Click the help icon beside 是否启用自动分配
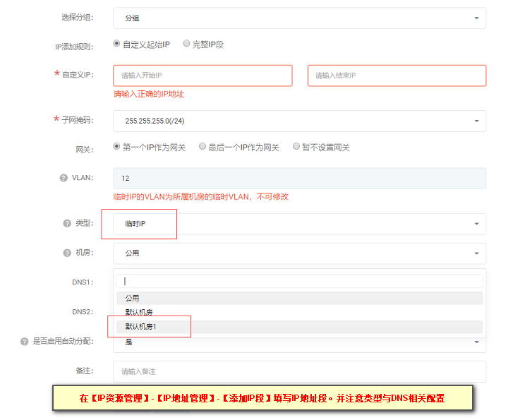The width and height of the screenshot is (508, 420). coord(24,341)
